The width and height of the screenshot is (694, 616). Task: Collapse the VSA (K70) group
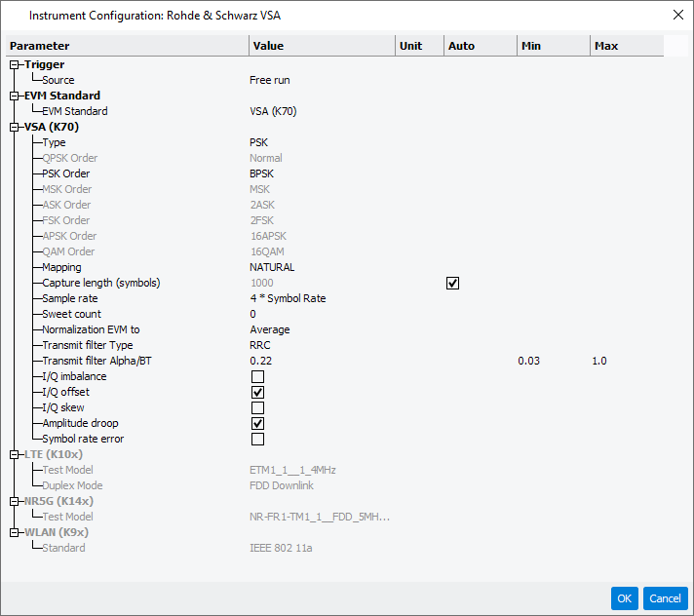pos(15,127)
